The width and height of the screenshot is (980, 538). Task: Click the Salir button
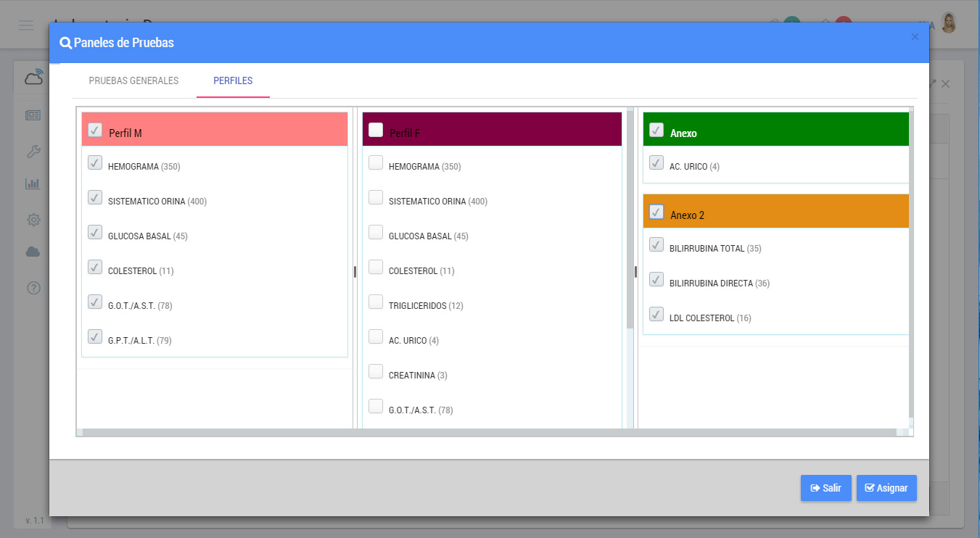pos(825,488)
